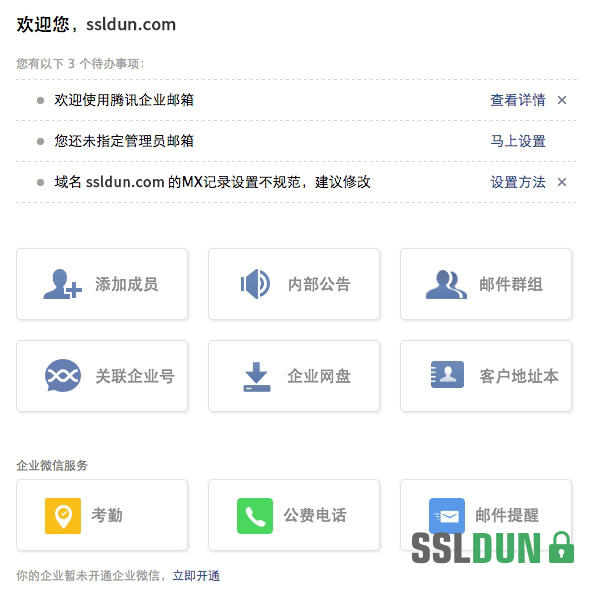Click the linked enterprise account chat icon
Viewport: 598px width, 592px height.
(63, 376)
